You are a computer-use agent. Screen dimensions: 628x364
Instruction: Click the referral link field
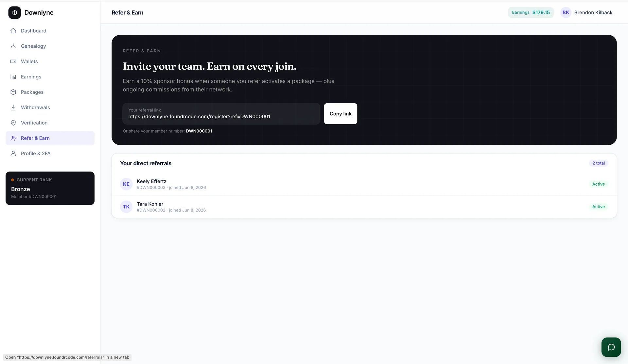pos(221,114)
